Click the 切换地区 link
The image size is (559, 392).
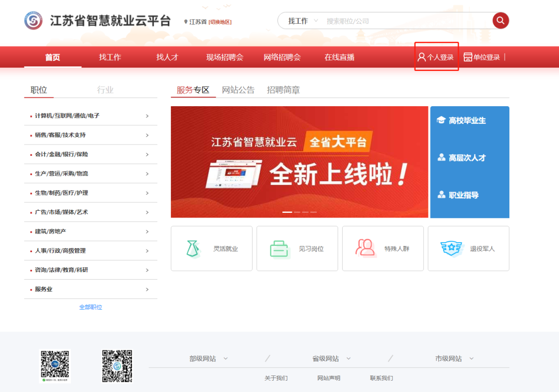coord(220,22)
